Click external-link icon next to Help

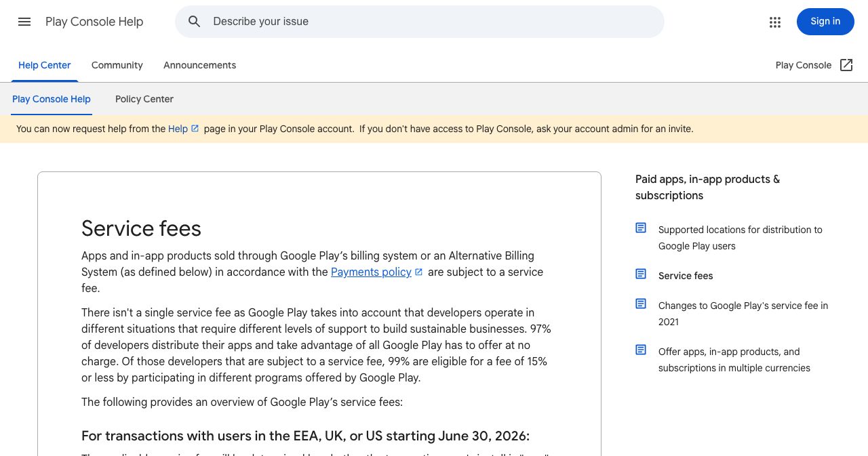pyautogui.click(x=195, y=129)
